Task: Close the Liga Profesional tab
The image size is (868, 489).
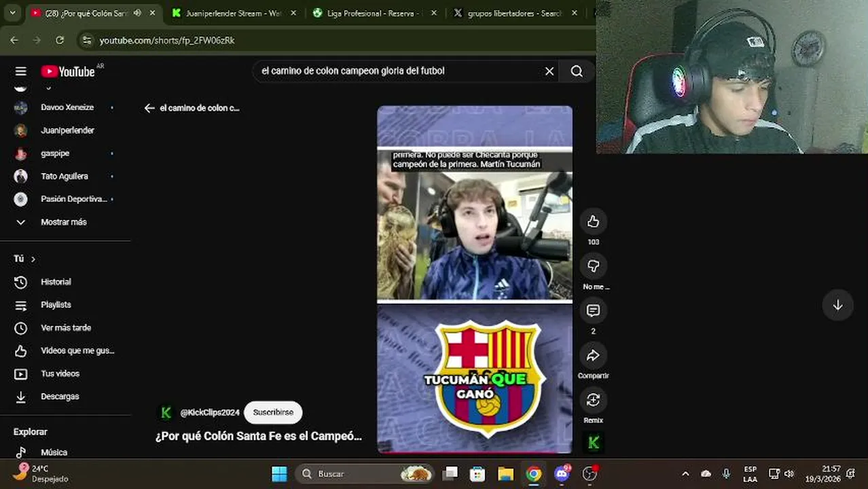Action: pyautogui.click(x=434, y=13)
